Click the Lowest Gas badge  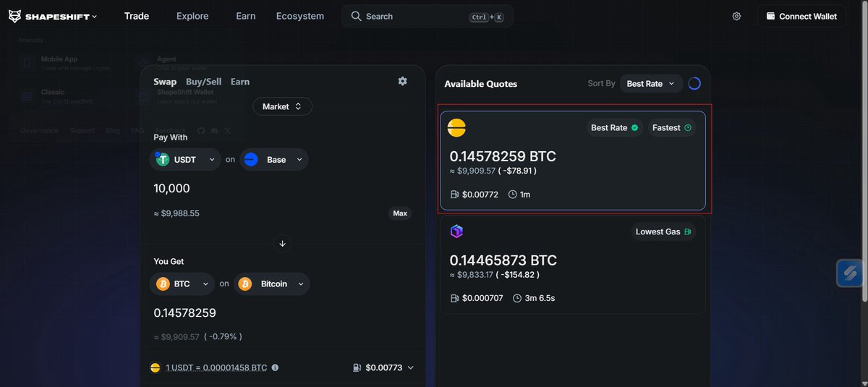[x=663, y=231]
